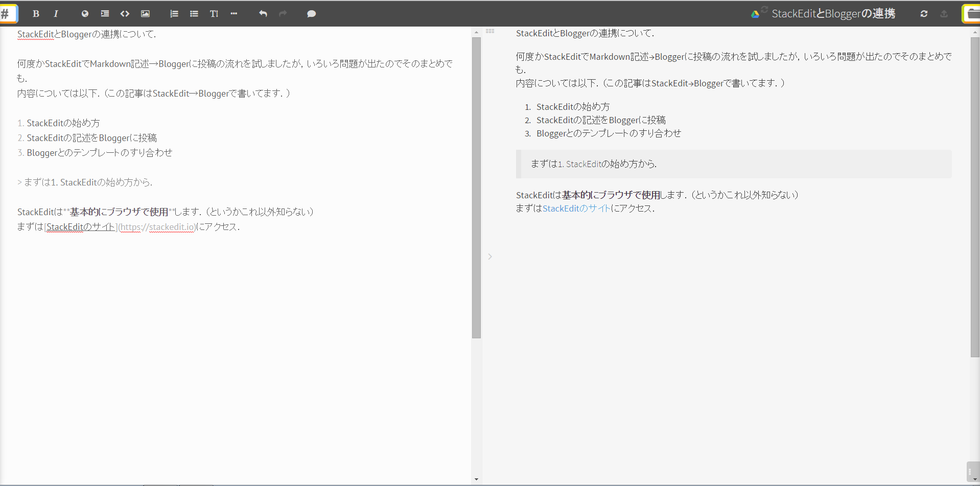The height and width of the screenshot is (486, 980).
Task: Click the bold '基本的にブラウザで使用' in preview
Action: pos(612,195)
